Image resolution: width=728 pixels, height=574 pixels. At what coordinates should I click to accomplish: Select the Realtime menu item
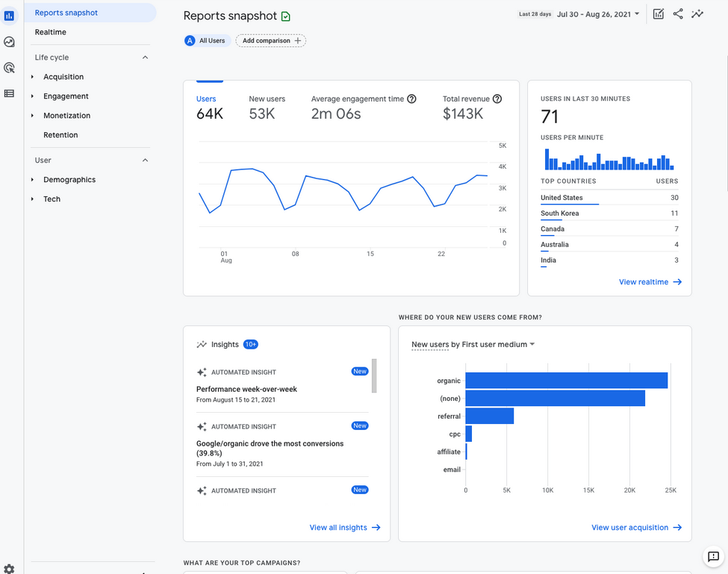51,32
